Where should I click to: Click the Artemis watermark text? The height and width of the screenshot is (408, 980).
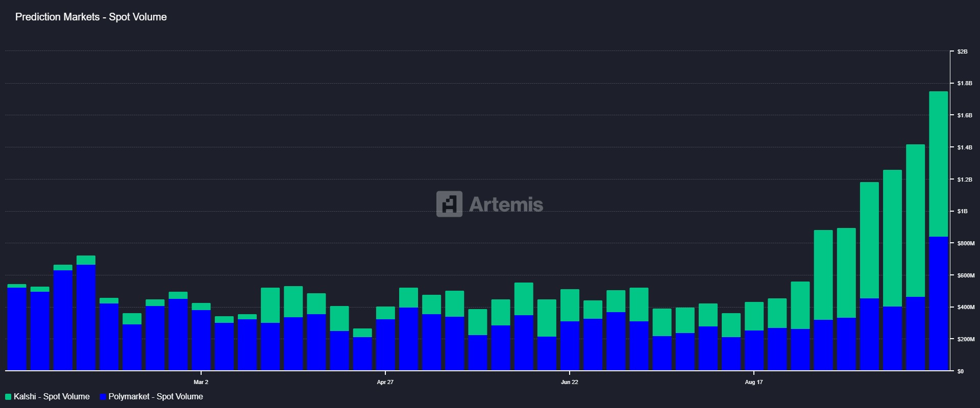(506, 205)
